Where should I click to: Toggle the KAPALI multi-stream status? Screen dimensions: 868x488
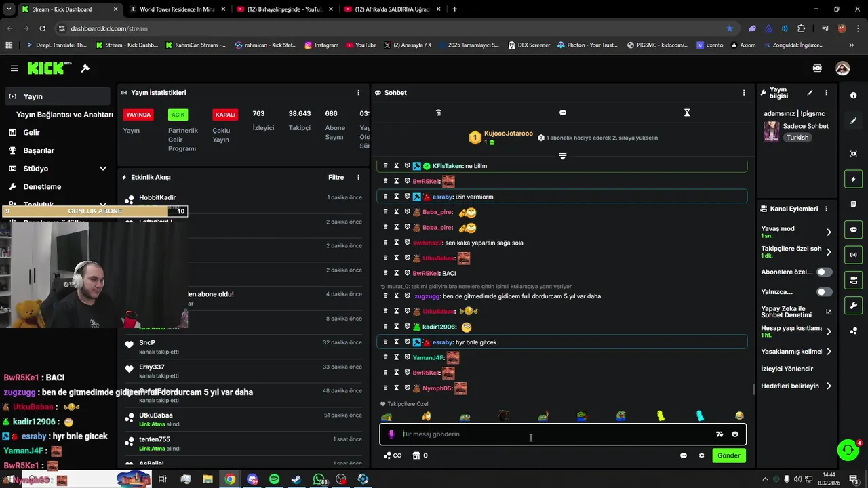pyautogui.click(x=225, y=115)
